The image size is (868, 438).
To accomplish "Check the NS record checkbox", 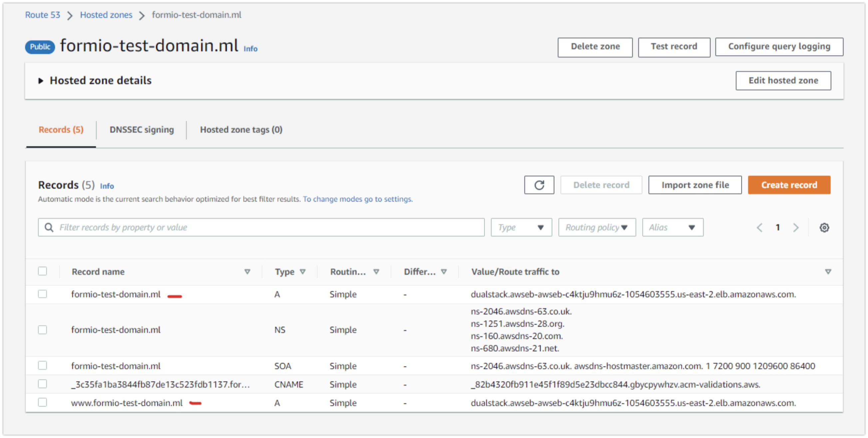I will (x=42, y=330).
